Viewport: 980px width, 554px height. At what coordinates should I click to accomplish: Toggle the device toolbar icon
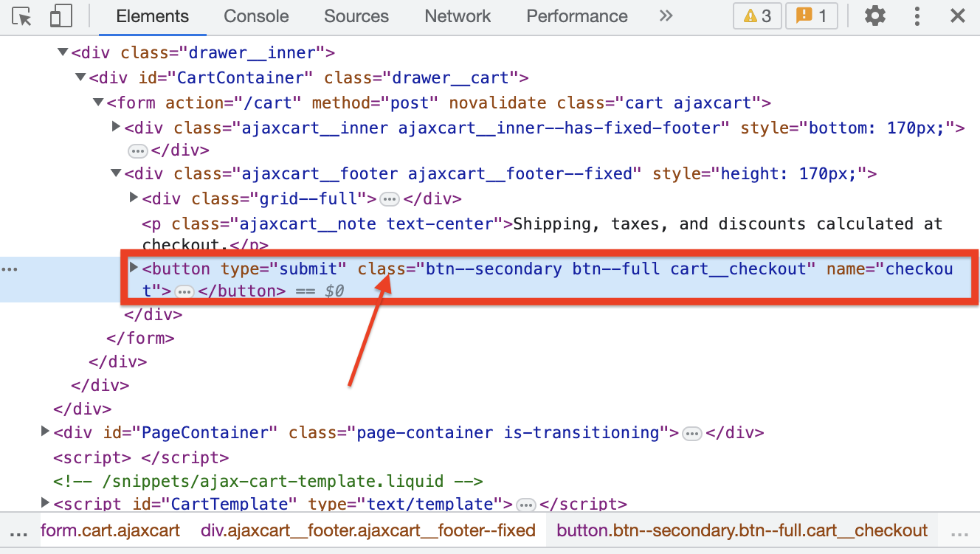[x=61, y=16]
